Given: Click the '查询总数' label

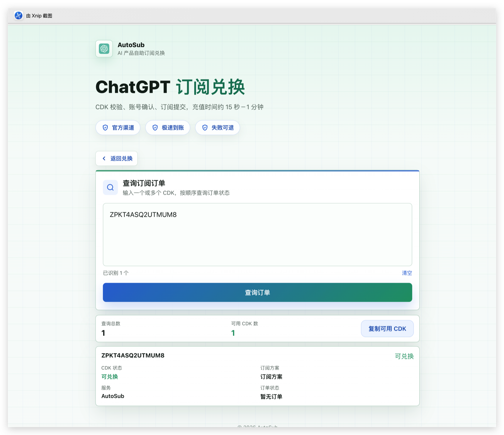Looking at the screenshot, I should pos(111,323).
